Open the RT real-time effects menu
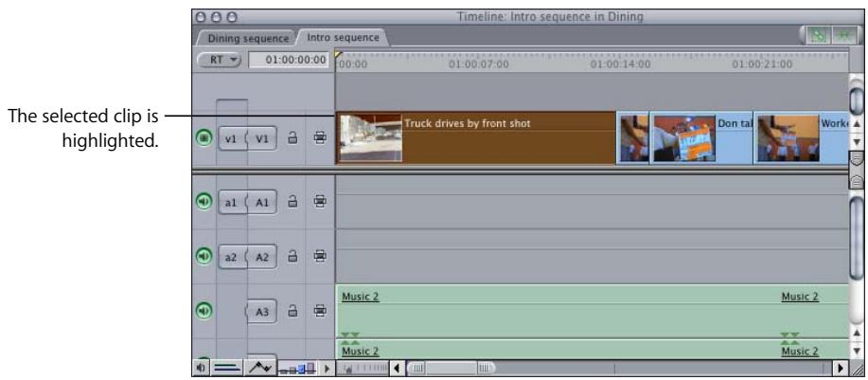Image resolution: width=868 pixels, height=380 pixels. [x=220, y=60]
